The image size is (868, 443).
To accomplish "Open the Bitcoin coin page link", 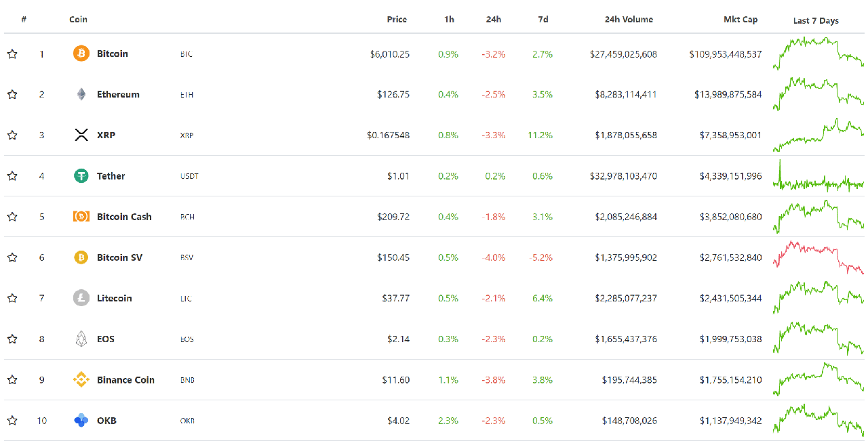I will click(x=113, y=54).
